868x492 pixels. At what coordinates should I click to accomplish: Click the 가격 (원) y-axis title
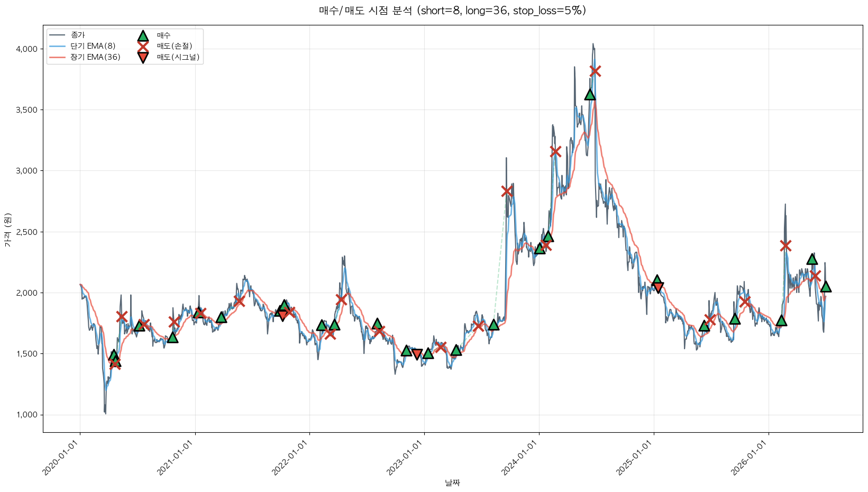7,229
